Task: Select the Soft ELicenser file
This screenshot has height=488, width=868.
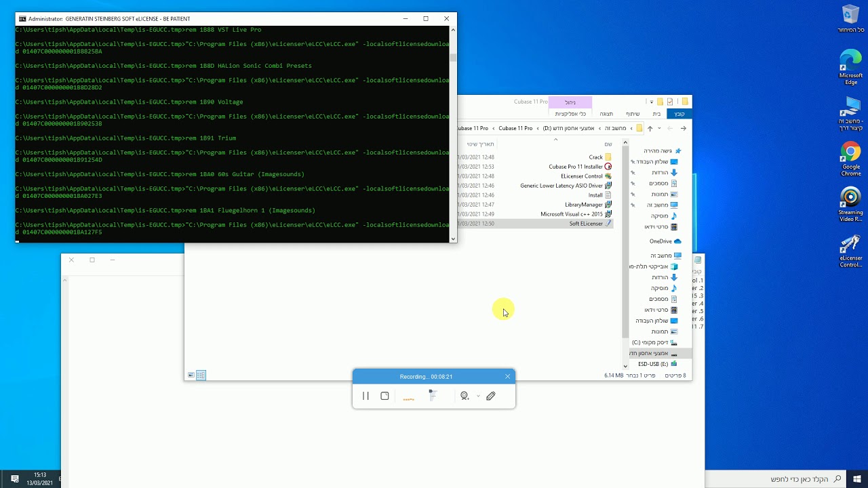Action: click(590, 224)
